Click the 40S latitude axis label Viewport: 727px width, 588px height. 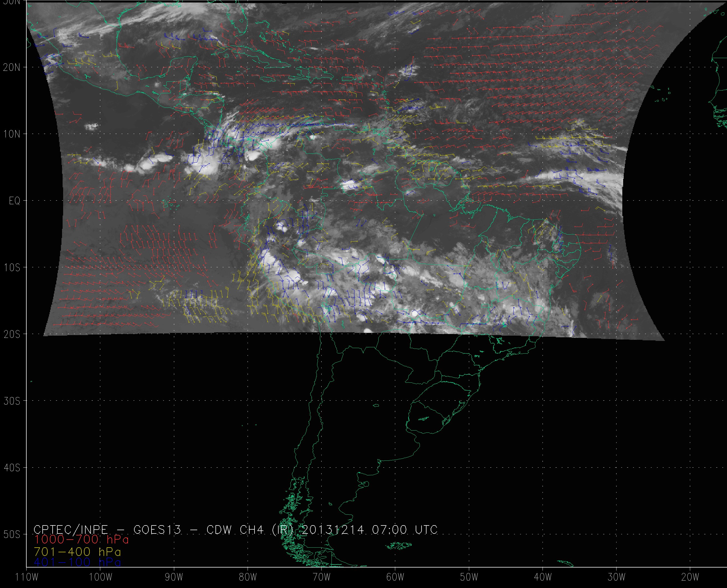[x=12, y=468]
